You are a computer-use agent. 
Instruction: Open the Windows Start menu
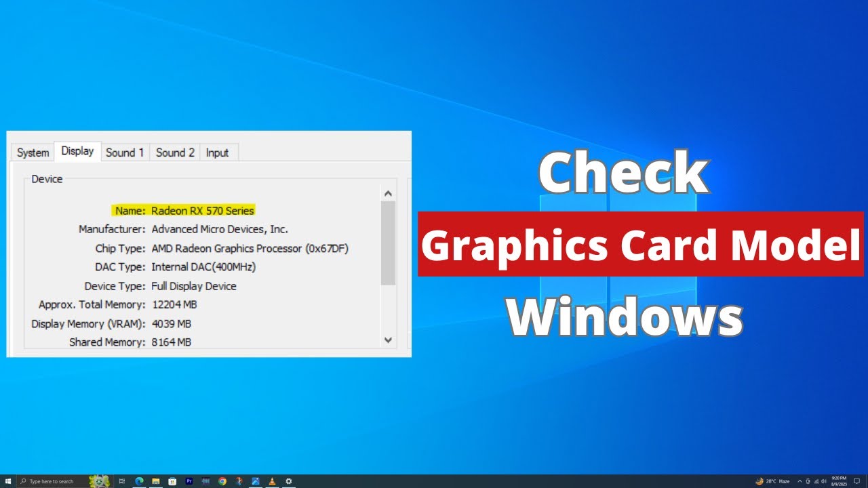[x=8, y=481]
